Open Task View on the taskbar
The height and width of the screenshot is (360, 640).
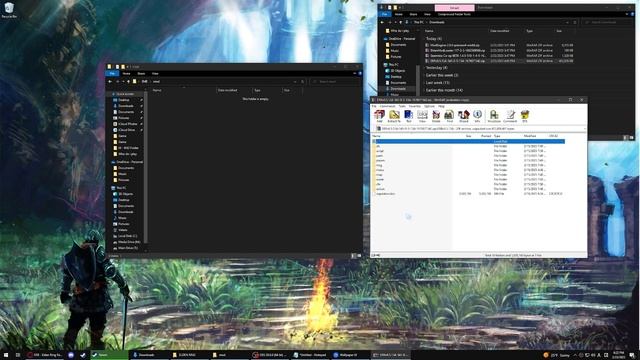tap(18, 355)
